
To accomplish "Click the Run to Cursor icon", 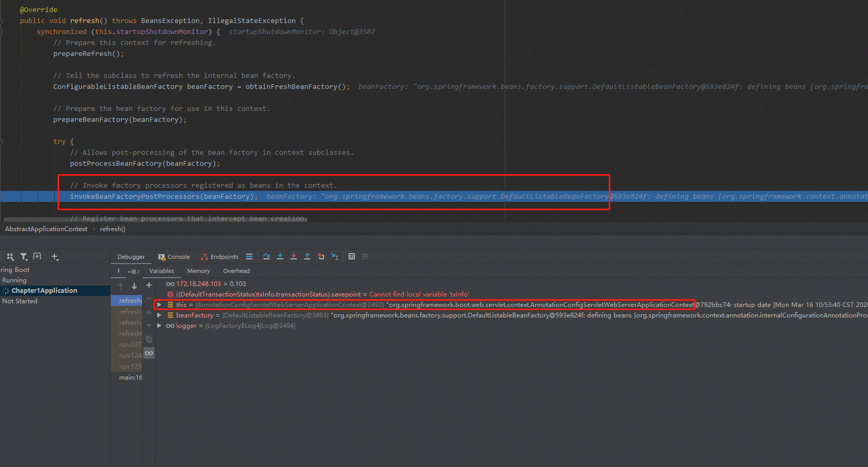I will coord(335,256).
